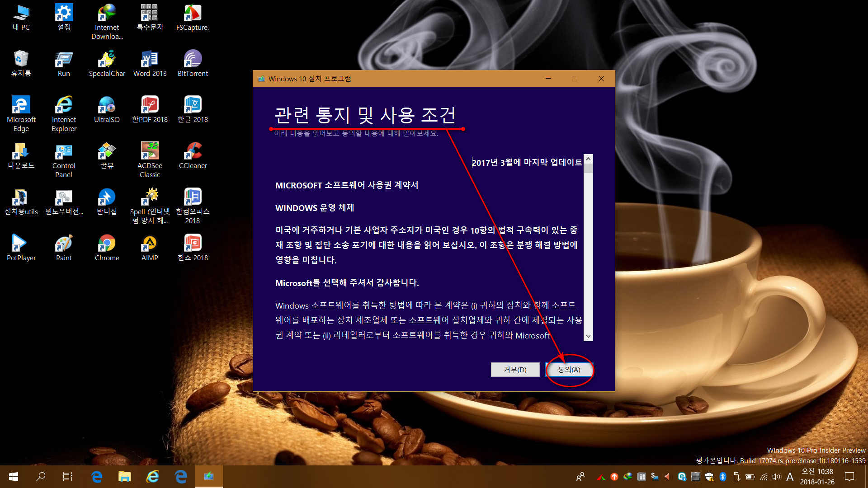Click scrollbar up arrow in license text
Viewport: 868px width, 488px height.
[x=588, y=159]
